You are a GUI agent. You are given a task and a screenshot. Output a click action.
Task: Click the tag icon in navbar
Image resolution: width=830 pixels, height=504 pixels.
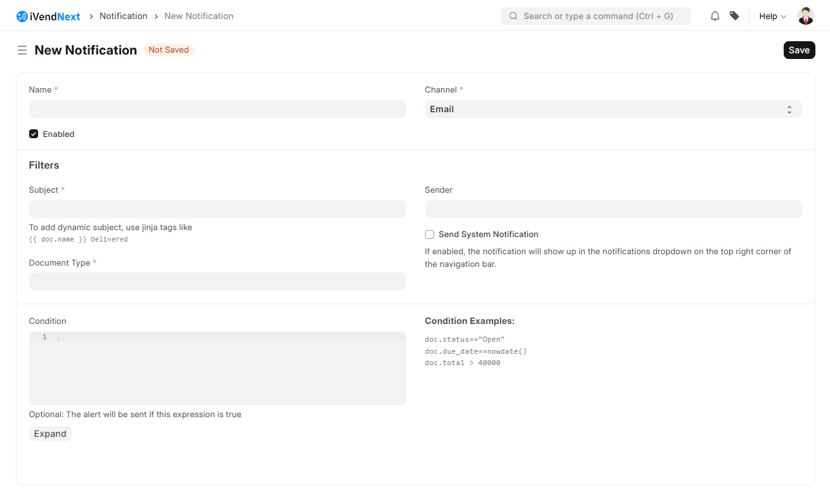[x=734, y=16]
